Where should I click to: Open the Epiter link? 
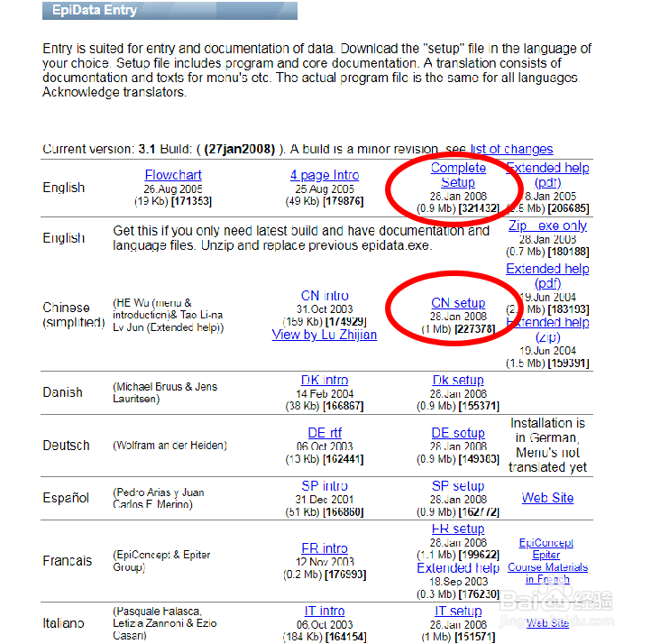coord(546,555)
